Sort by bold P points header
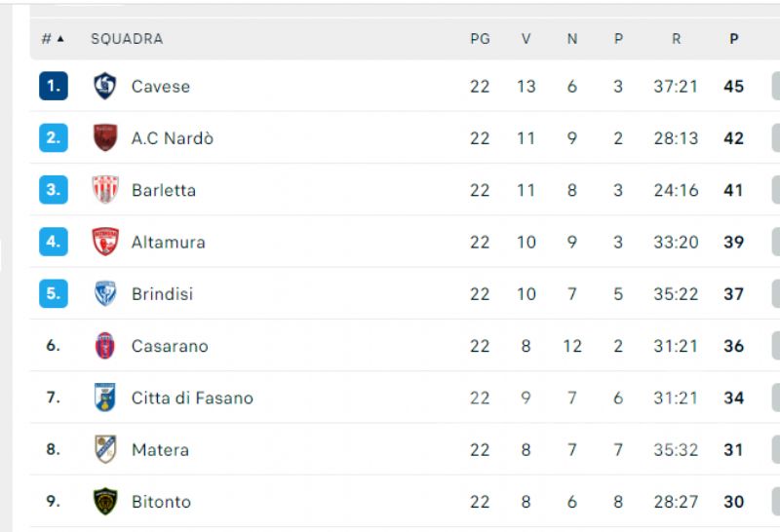 click(x=734, y=39)
